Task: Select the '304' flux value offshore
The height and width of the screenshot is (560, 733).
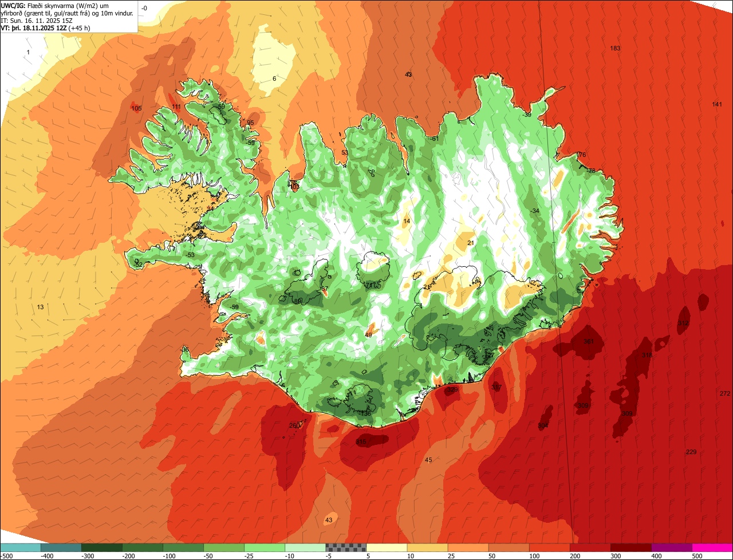Action: (543, 426)
